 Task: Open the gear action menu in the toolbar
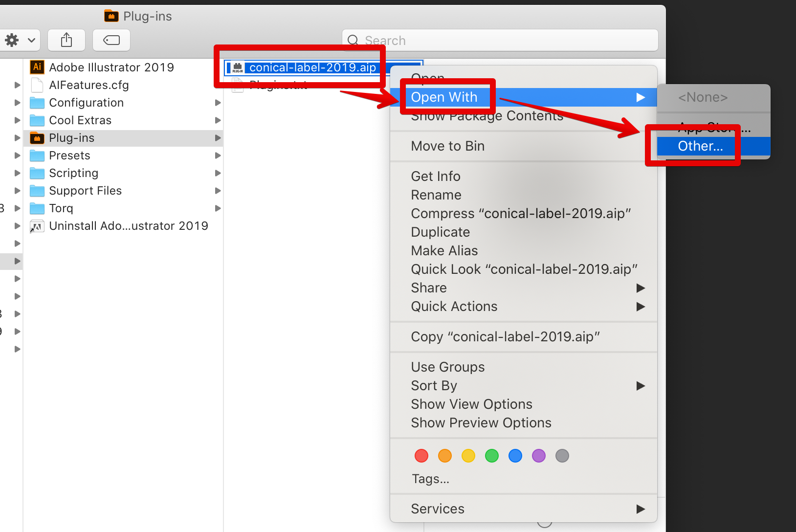tap(20, 40)
